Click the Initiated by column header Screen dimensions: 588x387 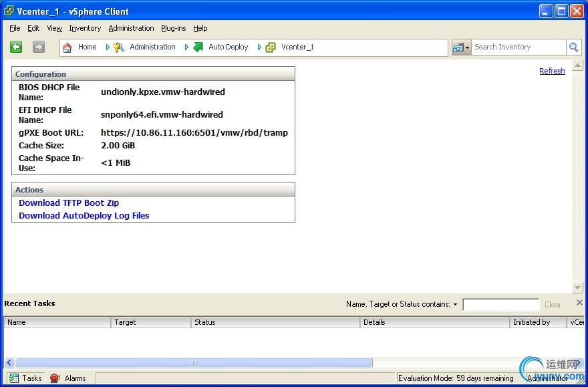538,322
